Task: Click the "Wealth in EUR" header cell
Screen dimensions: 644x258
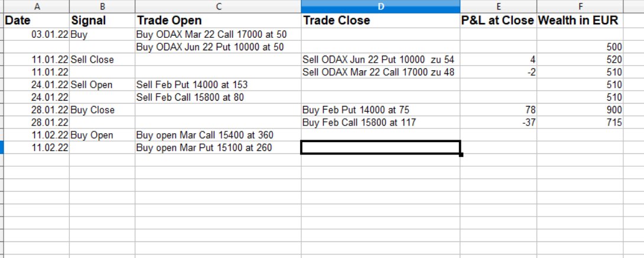Action: [x=579, y=21]
